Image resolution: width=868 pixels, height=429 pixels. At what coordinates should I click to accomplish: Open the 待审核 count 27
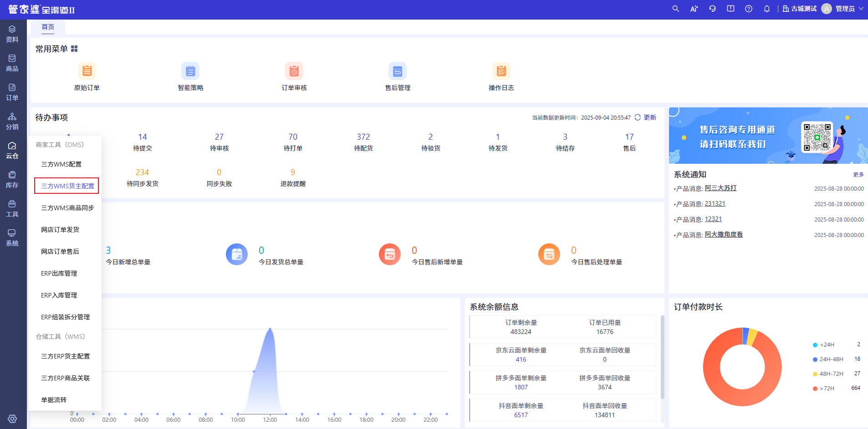(219, 137)
